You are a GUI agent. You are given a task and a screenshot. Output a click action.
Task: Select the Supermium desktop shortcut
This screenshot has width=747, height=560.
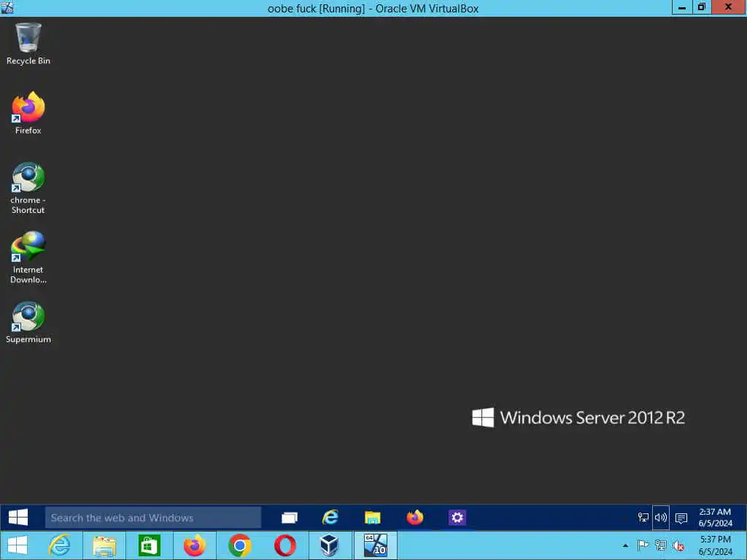(x=28, y=322)
